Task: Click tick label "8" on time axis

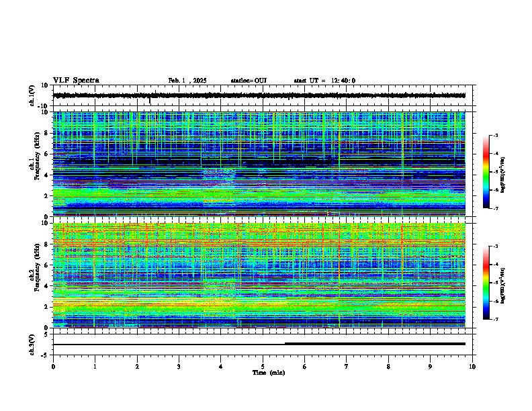Action: tap(388, 367)
